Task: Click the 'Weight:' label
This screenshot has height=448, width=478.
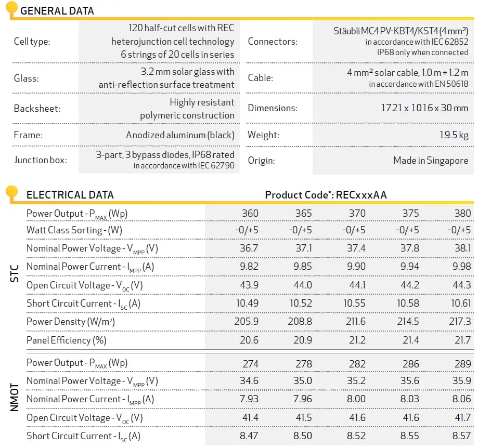Action: click(x=263, y=135)
